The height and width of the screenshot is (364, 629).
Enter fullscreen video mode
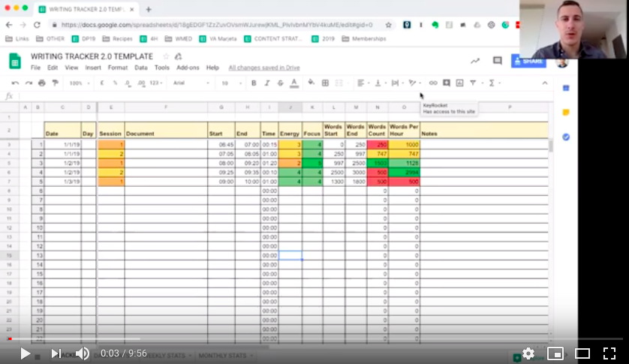click(x=609, y=353)
